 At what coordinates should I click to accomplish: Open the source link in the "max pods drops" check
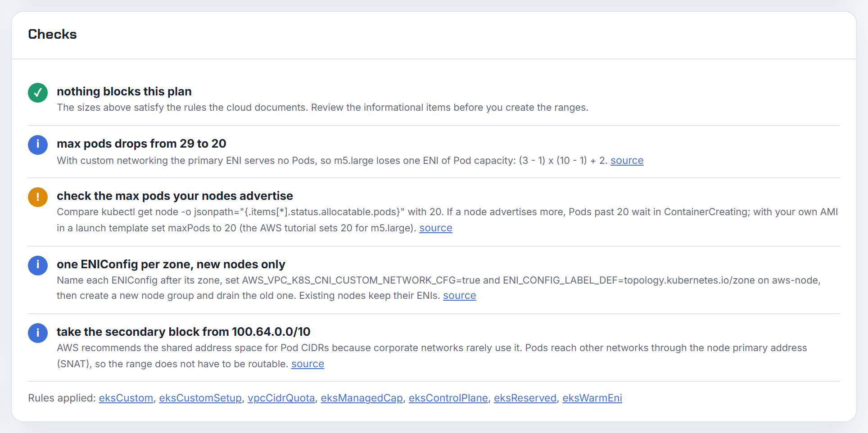(x=627, y=161)
